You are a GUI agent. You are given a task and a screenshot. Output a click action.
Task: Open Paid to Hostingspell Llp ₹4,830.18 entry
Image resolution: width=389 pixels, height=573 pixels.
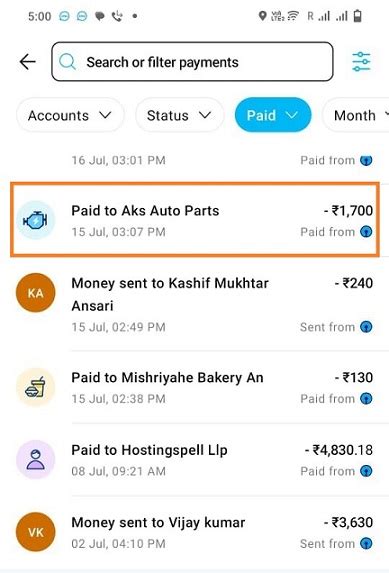coord(194,460)
